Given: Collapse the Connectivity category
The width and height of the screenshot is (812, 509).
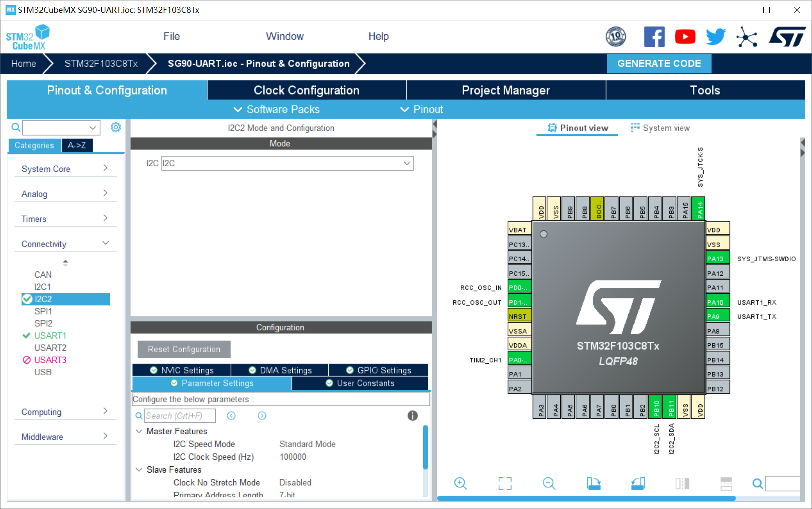Looking at the screenshot, I should pyautogui.click(x=65, y=244).
